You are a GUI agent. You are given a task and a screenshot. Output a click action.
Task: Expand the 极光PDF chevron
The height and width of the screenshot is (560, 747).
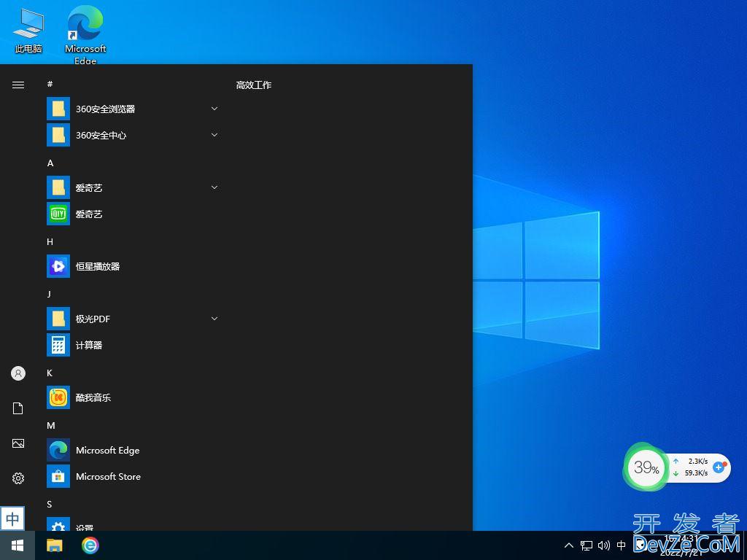coord(214,319)
